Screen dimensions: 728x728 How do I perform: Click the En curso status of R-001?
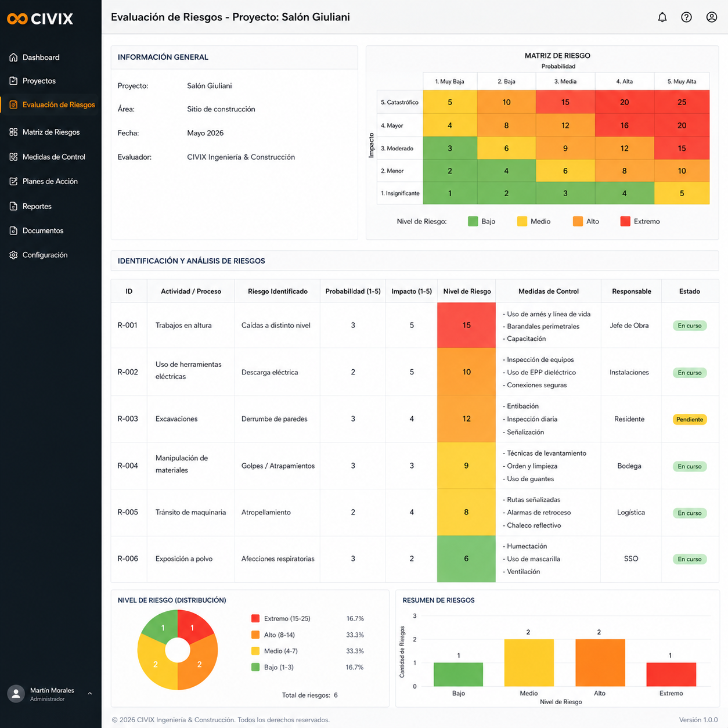(690, 326)
